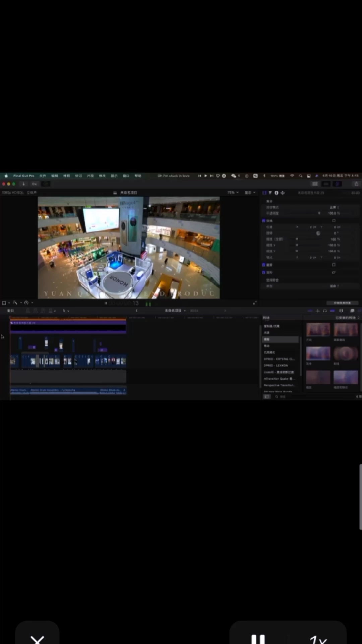
Task: Click the WeChat menu bar icon
Action: coord(234,176)
